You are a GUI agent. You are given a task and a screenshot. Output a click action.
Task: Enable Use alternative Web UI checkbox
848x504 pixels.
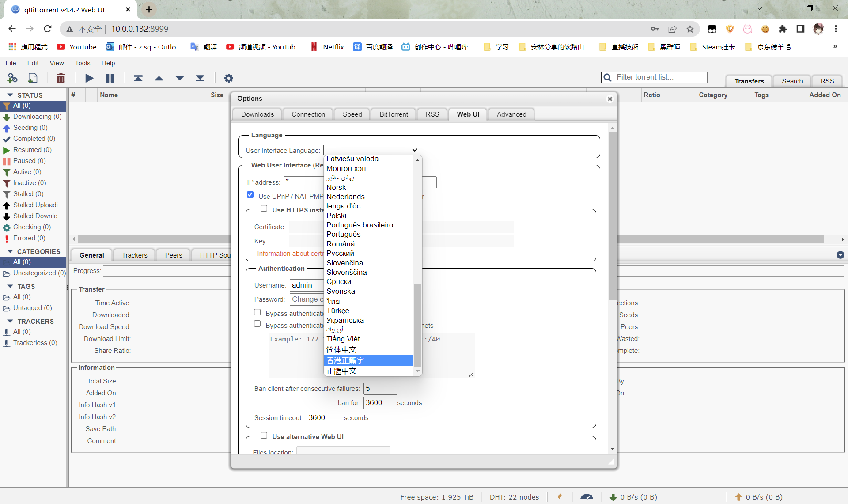point(264,436)
